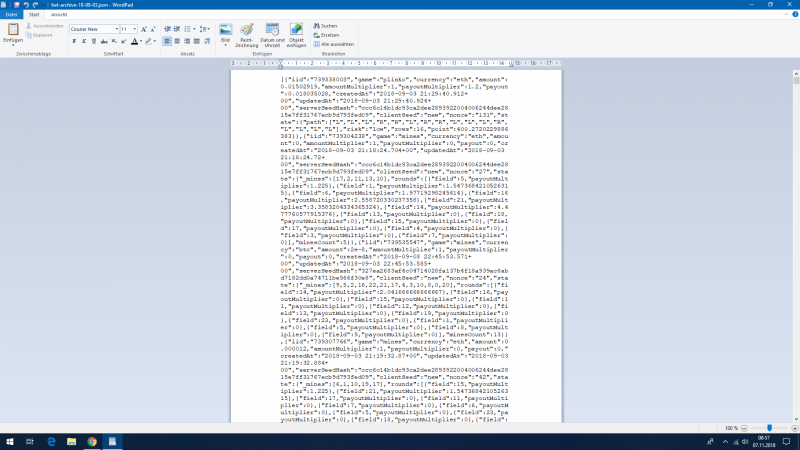
Task: Click Suchen to find text
Action: click(x=326, y=26)
